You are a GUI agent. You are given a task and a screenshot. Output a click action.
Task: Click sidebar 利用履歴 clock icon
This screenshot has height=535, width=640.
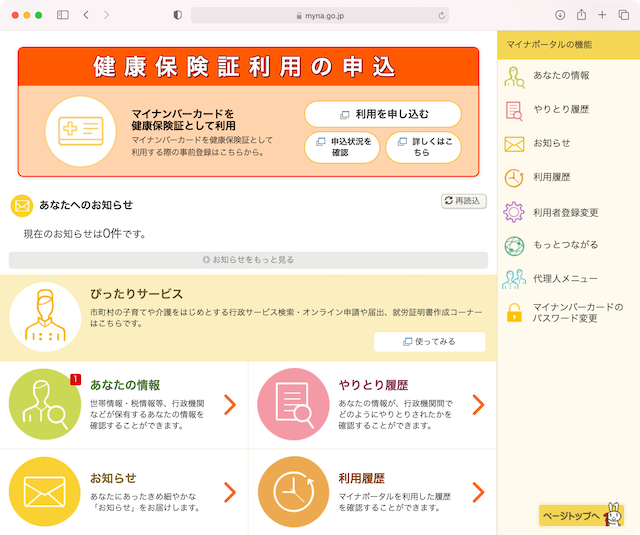click(514, 178)
